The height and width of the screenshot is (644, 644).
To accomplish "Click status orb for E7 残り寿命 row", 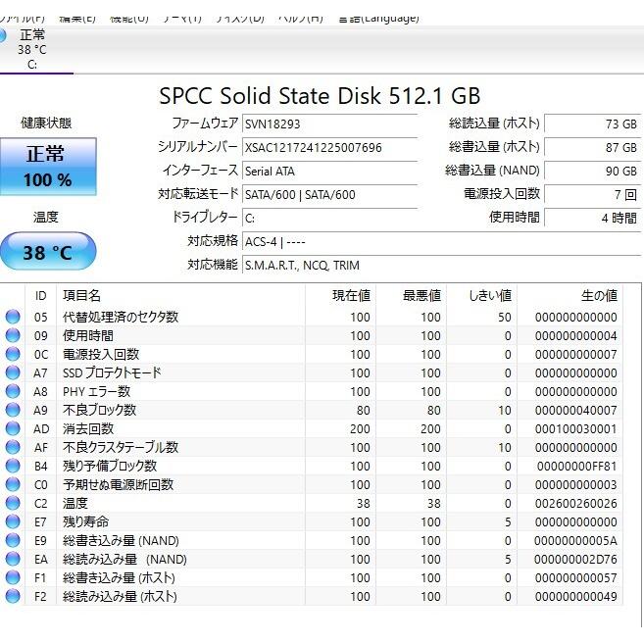I will 13,521.
